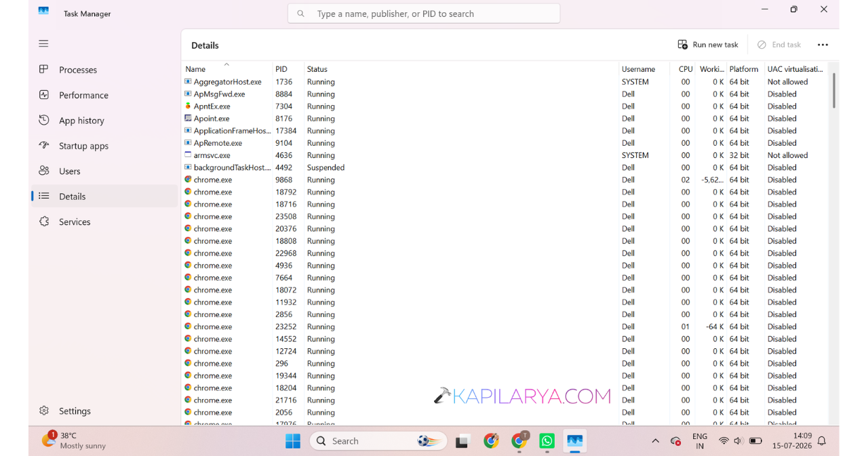Click Not allowed in armsvc.exe row
868x456 pixels.
click(787, 155)
